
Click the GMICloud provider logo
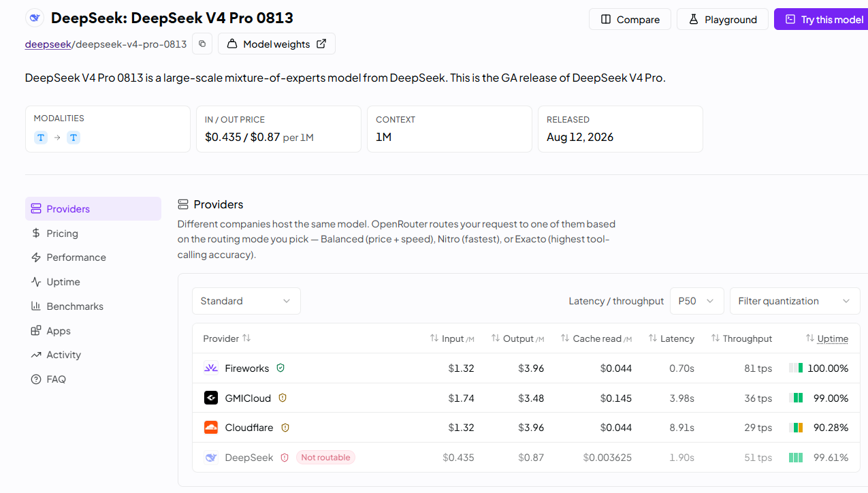point(211,398)
